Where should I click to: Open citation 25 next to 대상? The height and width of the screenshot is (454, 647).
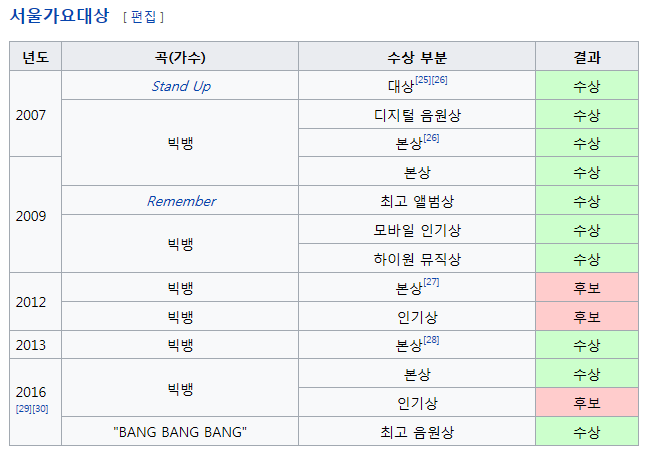point(422,80)
